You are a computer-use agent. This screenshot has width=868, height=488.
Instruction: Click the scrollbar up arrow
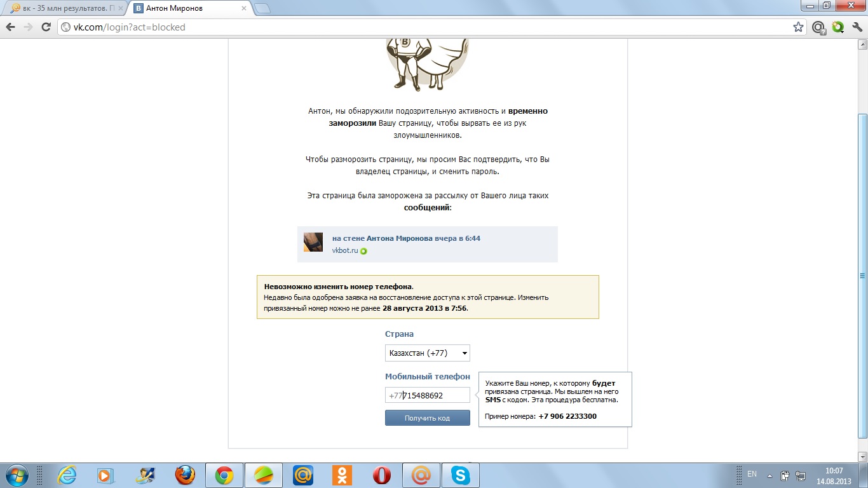(862, 45)
